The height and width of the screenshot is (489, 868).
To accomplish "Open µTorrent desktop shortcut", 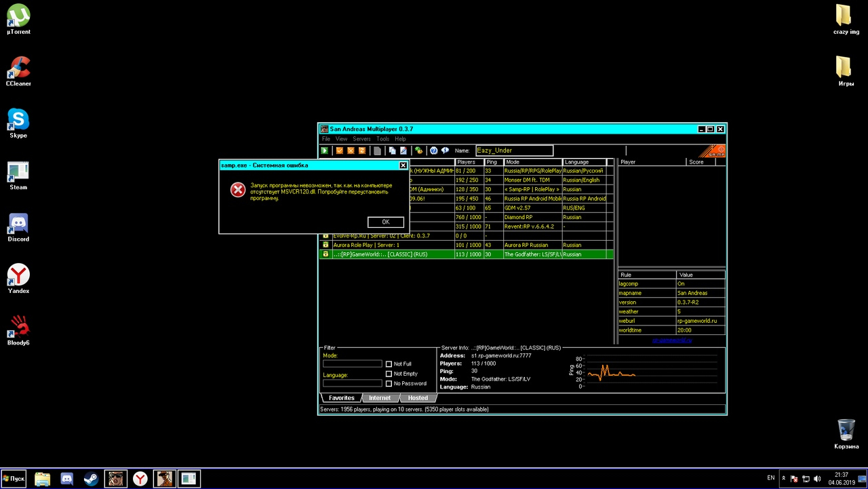I will [x=18, y=19].
